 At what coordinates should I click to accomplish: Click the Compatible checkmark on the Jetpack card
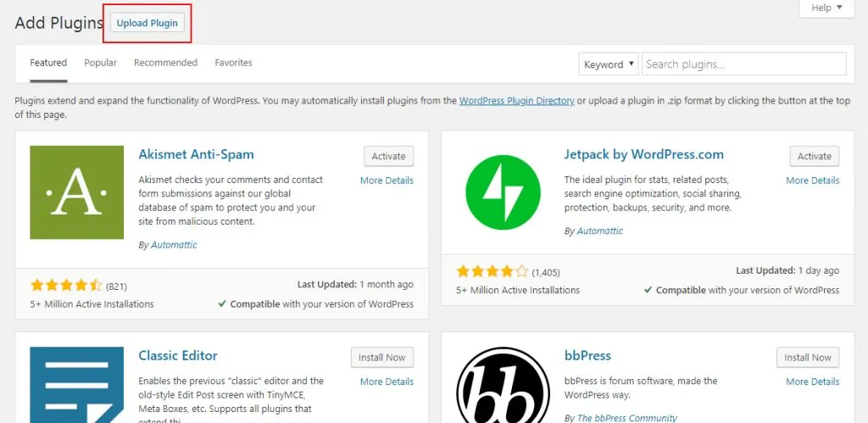point(648,290)
